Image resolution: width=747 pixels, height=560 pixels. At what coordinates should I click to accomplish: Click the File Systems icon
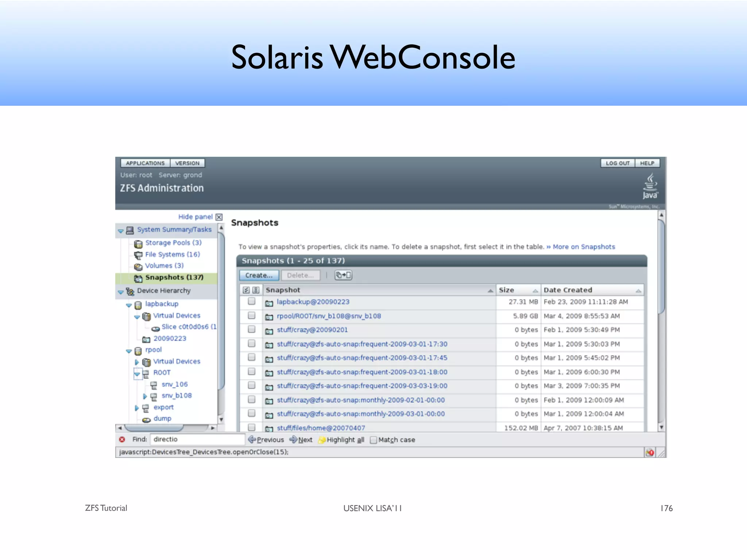pos(138,255)
